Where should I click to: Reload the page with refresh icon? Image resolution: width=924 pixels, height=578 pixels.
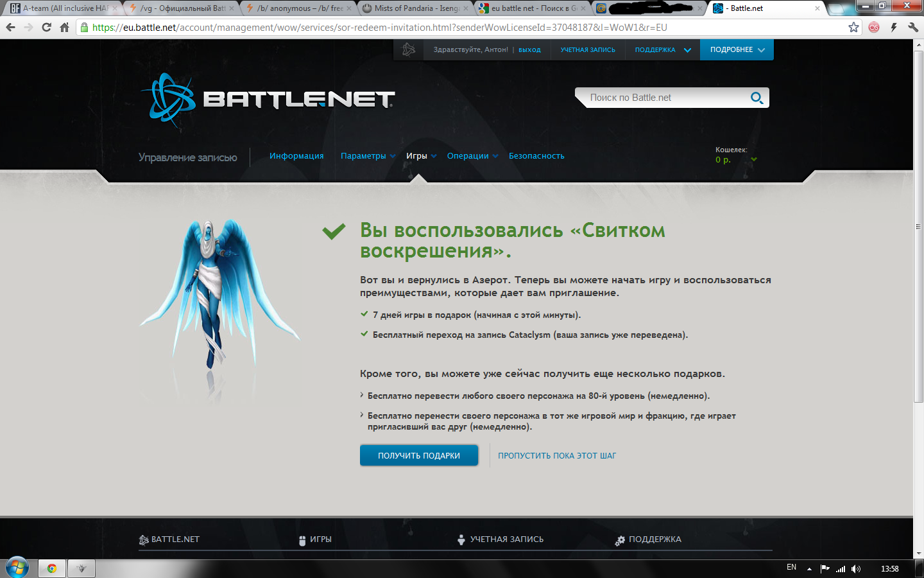pos(46,28)
